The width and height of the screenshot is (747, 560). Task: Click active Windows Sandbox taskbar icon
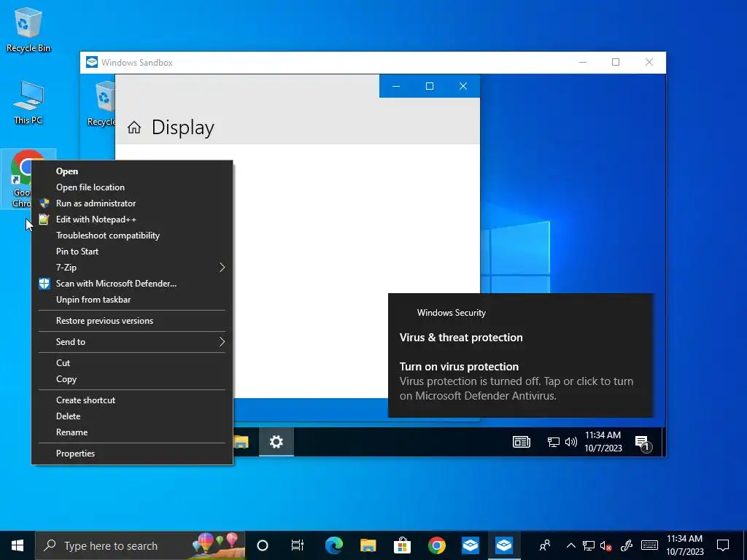pyautogui.click(x=504, y=545)
